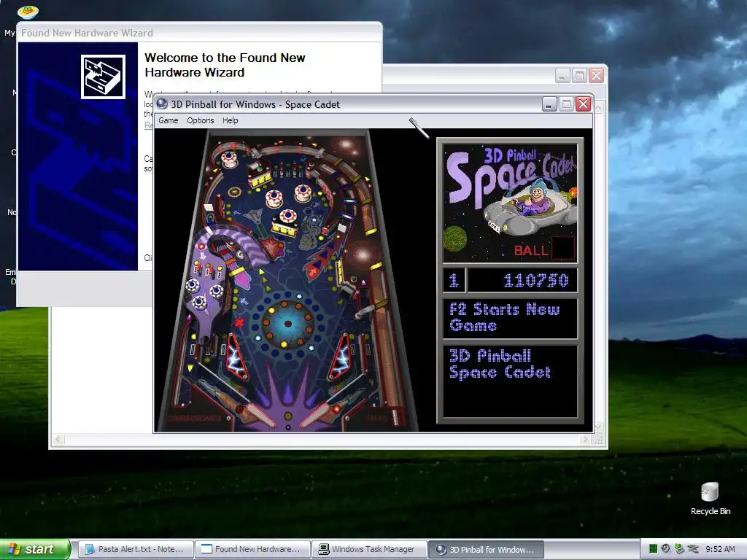Click the speaker volume tray icon
The width and height of the screenshot is (747, 560).
coord(666,549)
